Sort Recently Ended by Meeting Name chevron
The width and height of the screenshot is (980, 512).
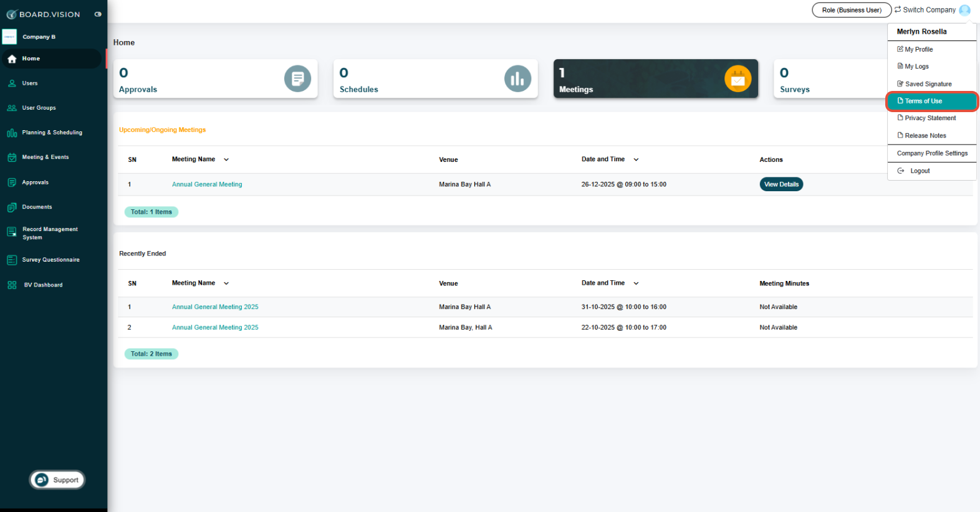pos(226,283)
